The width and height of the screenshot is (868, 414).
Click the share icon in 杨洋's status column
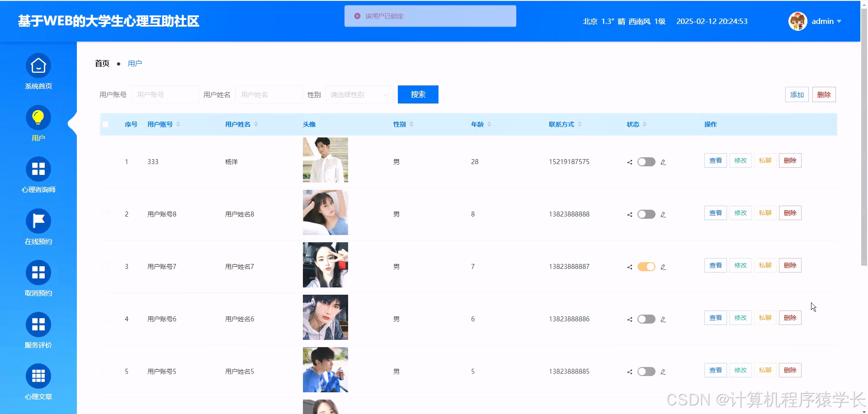pos(629,161)
